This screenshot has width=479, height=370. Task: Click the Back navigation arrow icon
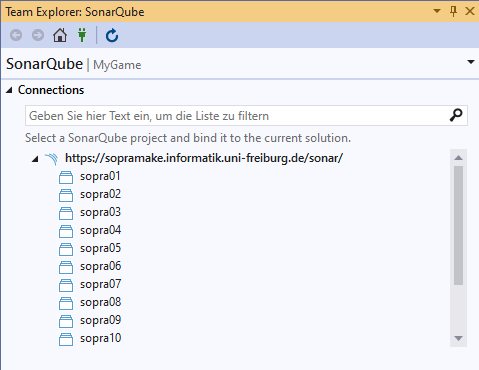(x=16, y=35)
